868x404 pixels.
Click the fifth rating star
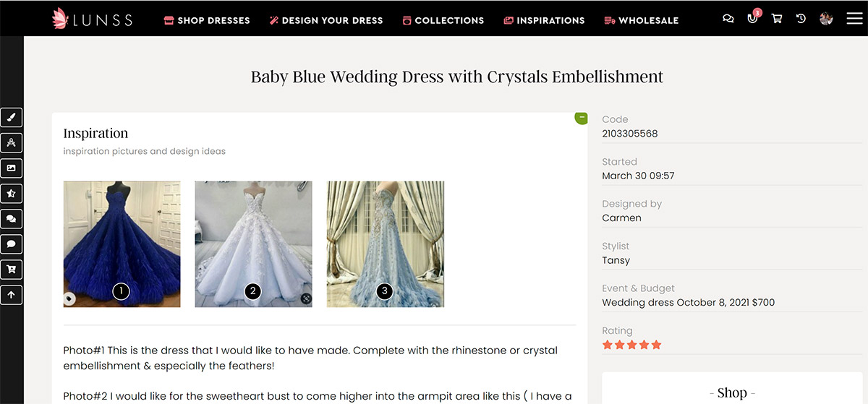[657, 345]
